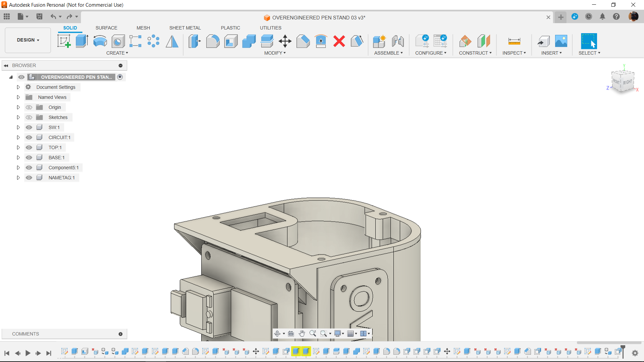Switch to the MESH tab

[143, 28]
